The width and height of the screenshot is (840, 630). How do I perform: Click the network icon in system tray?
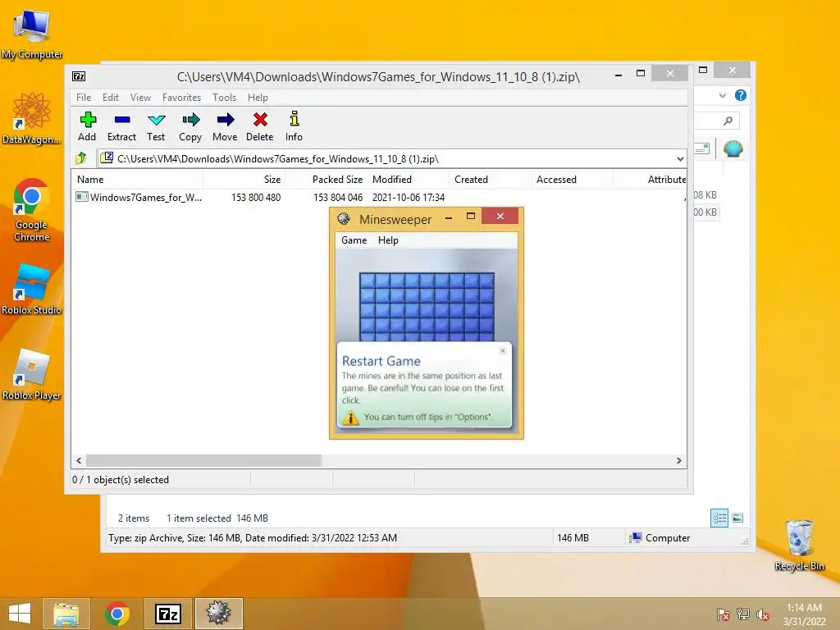pyautogui.click(x=743, y=614)
